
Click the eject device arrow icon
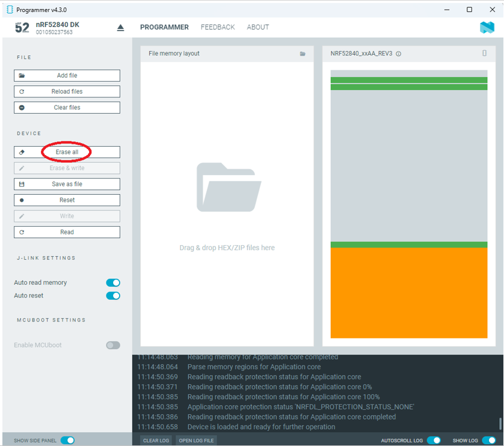point(120,28)
